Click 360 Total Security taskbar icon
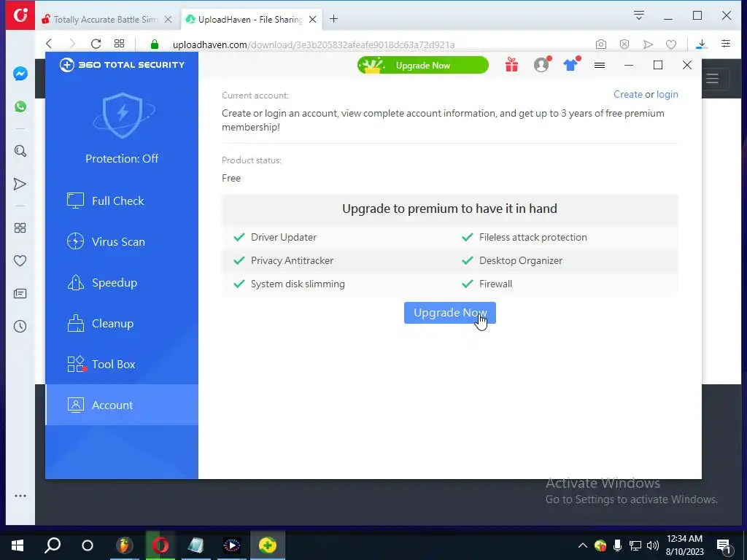The image size is (747, 560). [267, 545]
